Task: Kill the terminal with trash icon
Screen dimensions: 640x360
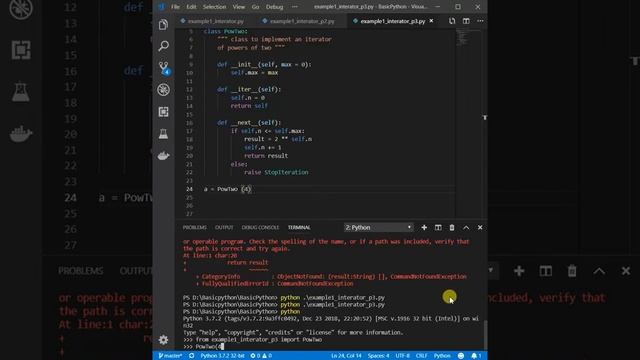Action: point(452,227)
